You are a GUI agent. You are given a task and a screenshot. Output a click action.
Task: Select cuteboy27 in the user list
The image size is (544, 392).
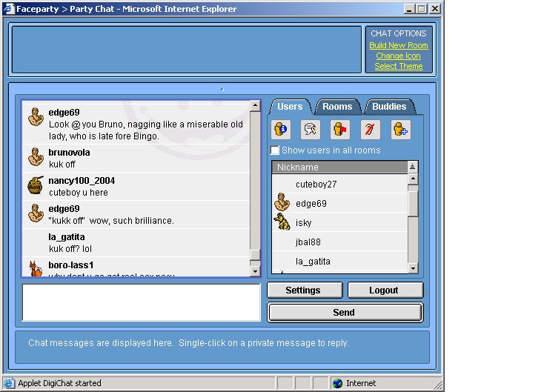coord(340,185)
